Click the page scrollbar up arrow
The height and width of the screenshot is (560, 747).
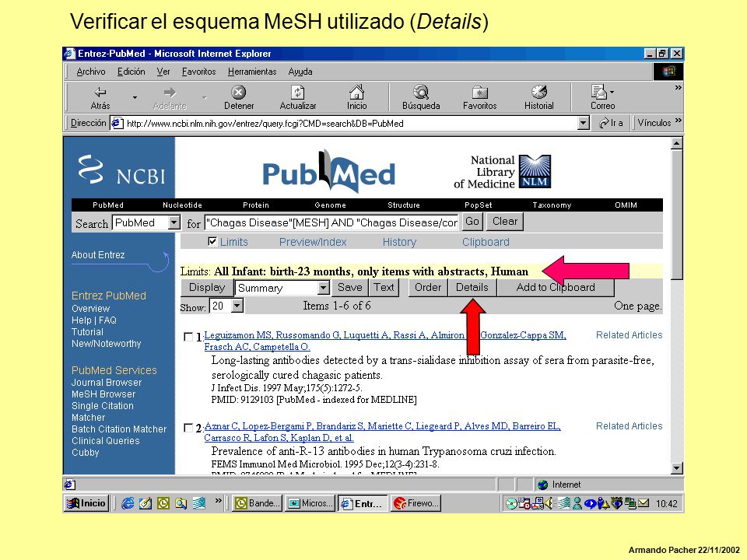[676, 143]
